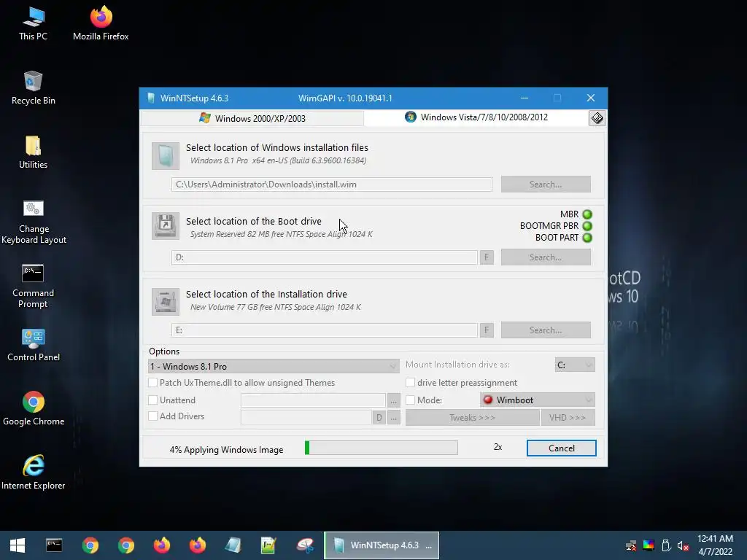The image size is (747, 560).
Task: Open the Tweaks >>> options
Action: 472,418
